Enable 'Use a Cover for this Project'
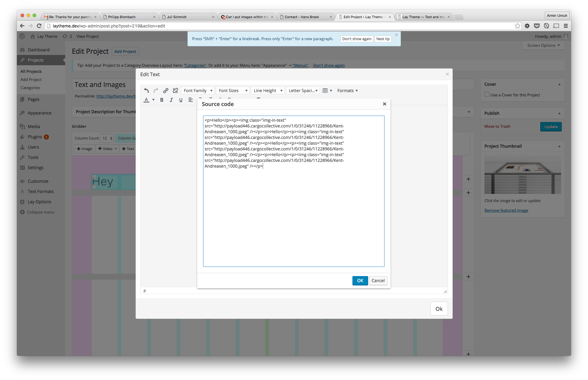588x380 pixels. pos(487,94)
